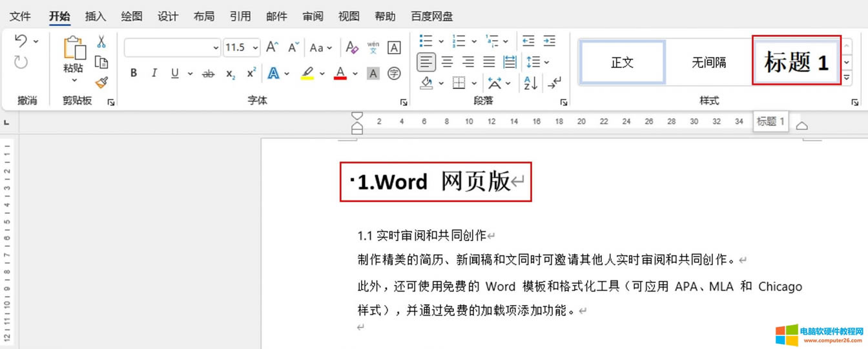Open the 插入 (Insert) ribbon tab
The image size is (868, 349).
coord(96,16)
